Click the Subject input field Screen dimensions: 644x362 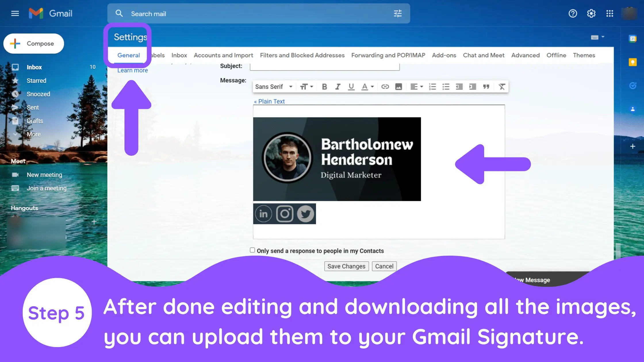point(325,66)
